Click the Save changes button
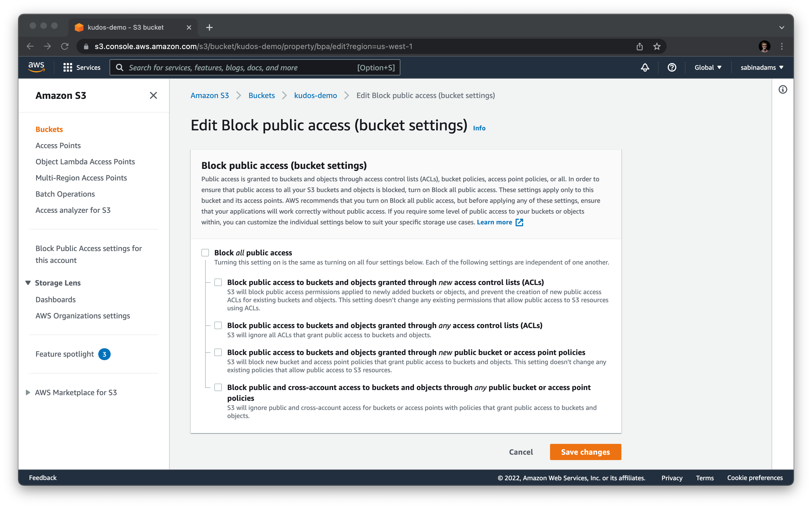Viewport: 812px width, 508px height. (585, 452)
